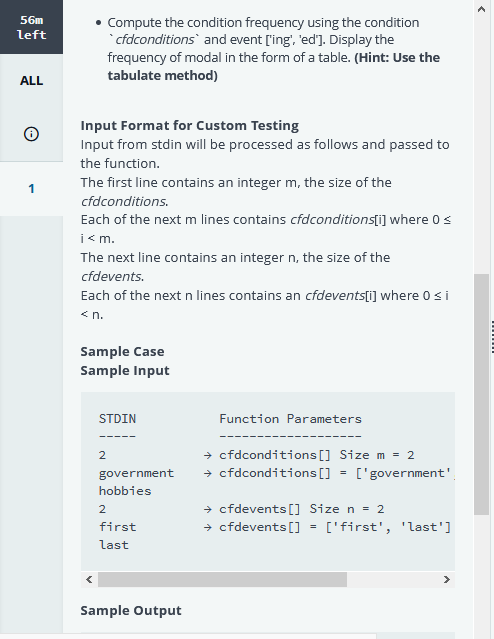Open question 1 in the sidebar
494x639 pixels.
[31, 189]
